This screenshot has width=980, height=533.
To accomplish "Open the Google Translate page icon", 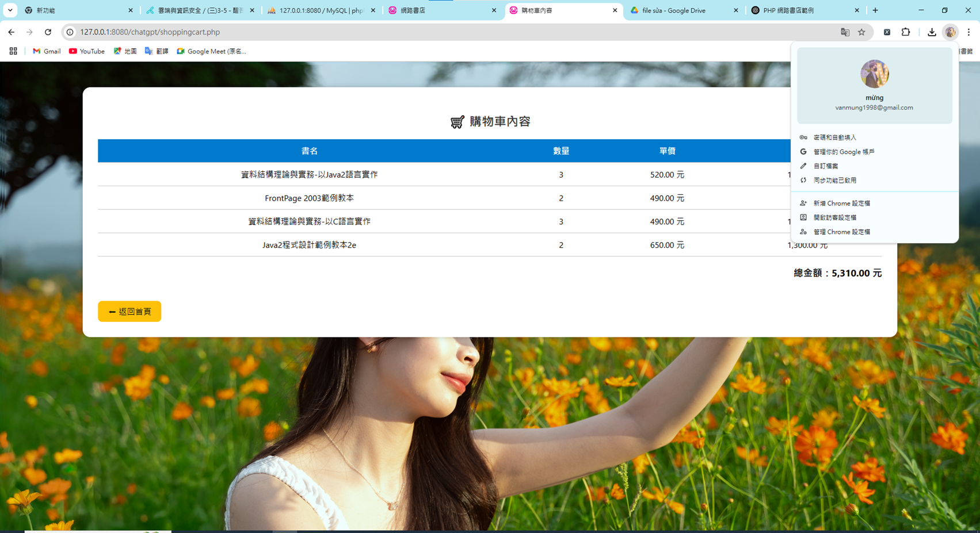I will click(845, 32).
